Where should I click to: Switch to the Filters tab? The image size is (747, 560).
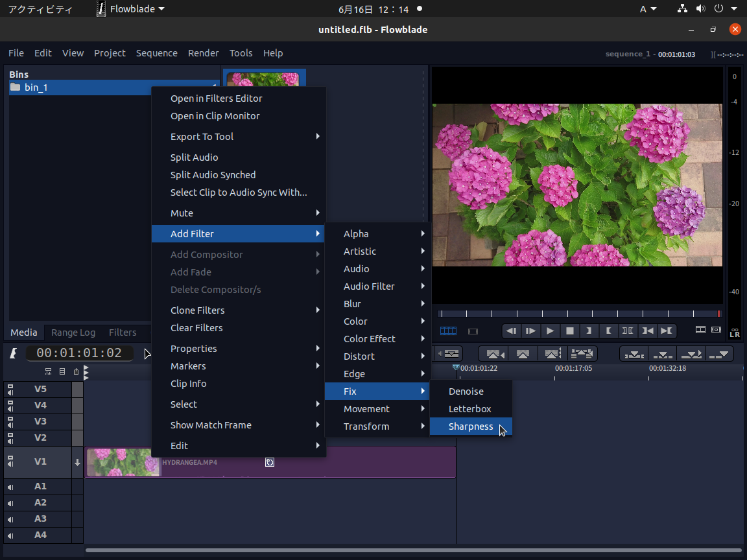click(x=123, y=332)
